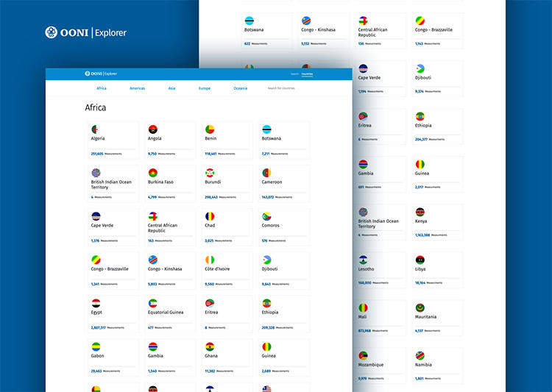Jump to the Africa region tab
552x392 pixels.
102,88
